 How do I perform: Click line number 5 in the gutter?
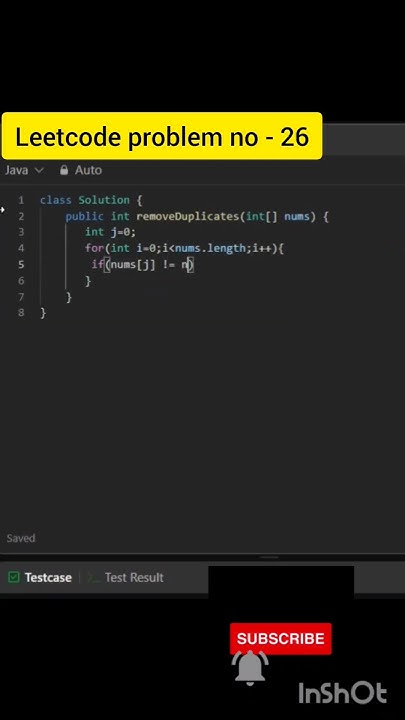coord(21,264)
